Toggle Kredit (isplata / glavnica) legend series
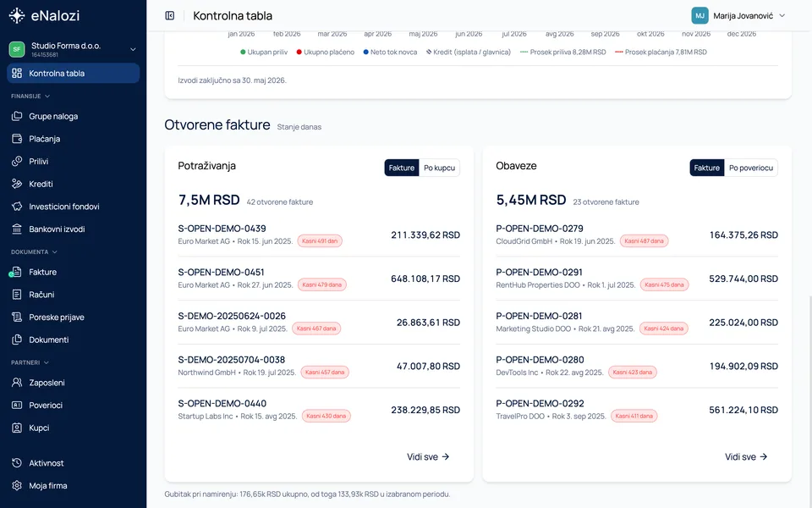 coord(468,52)
